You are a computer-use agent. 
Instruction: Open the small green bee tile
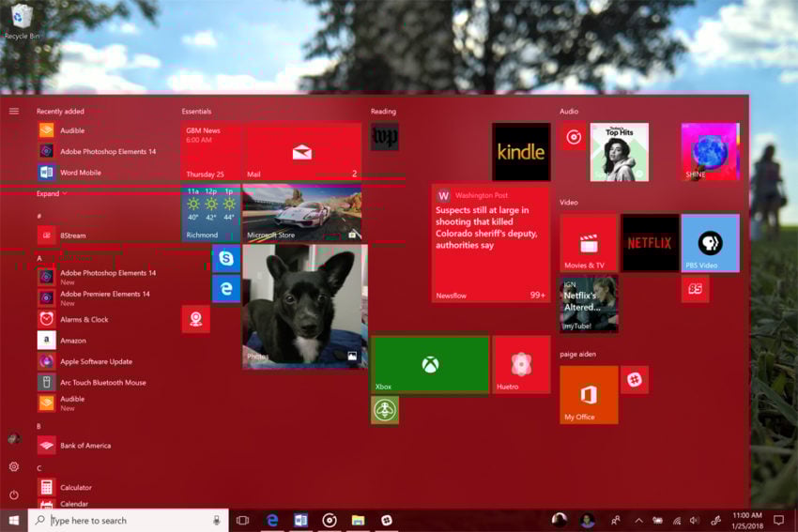coord(385,410)
